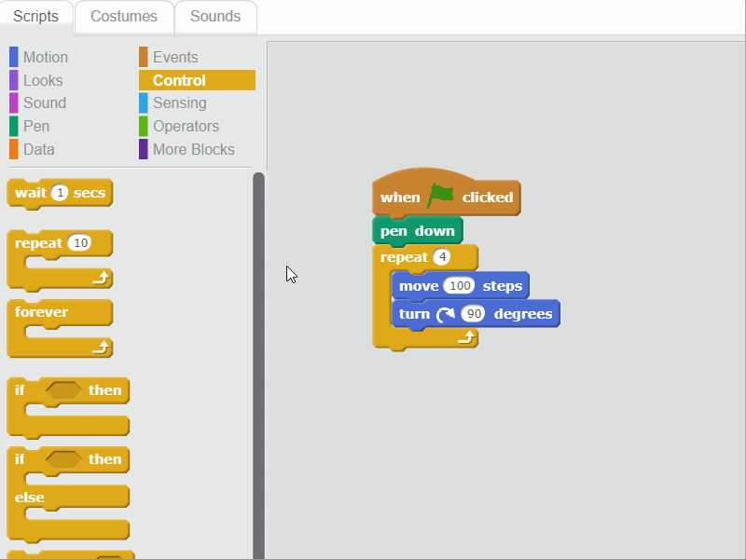Click the green Pen color swatch
746x560 pixels.
(14, 126)
